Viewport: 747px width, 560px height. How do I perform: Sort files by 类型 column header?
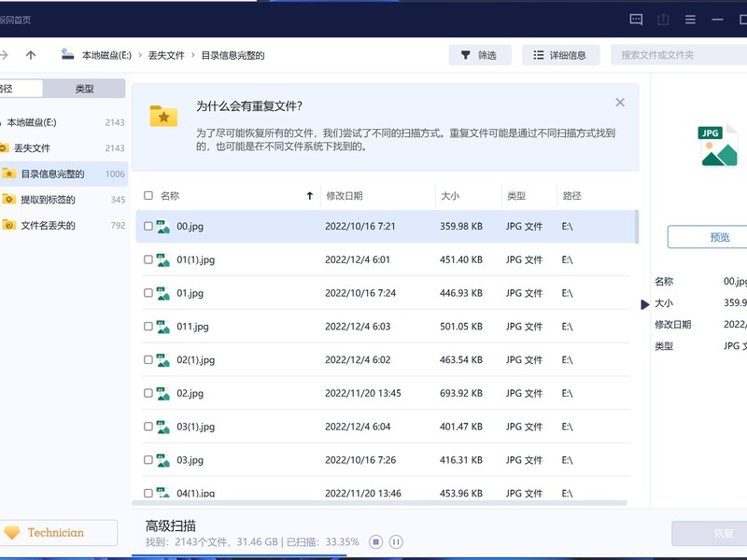[x=516, y=196]
